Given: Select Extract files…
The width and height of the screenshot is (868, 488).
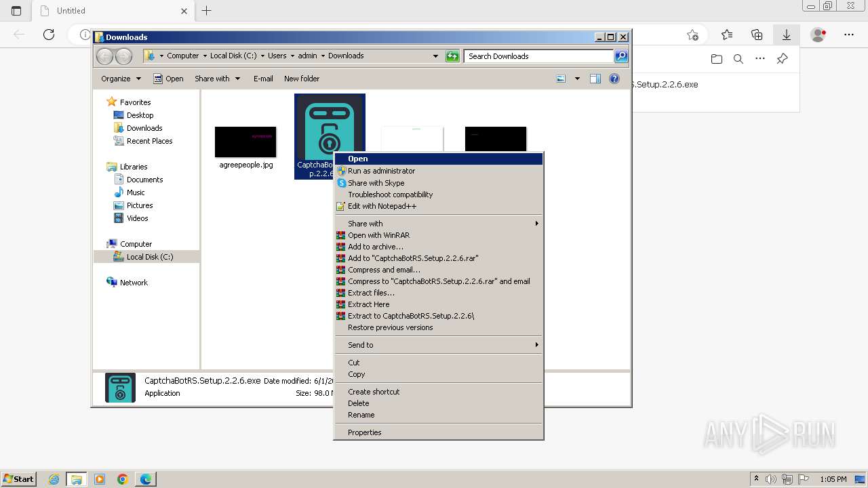Looking at the screenshot, I should tap(438, 293).
